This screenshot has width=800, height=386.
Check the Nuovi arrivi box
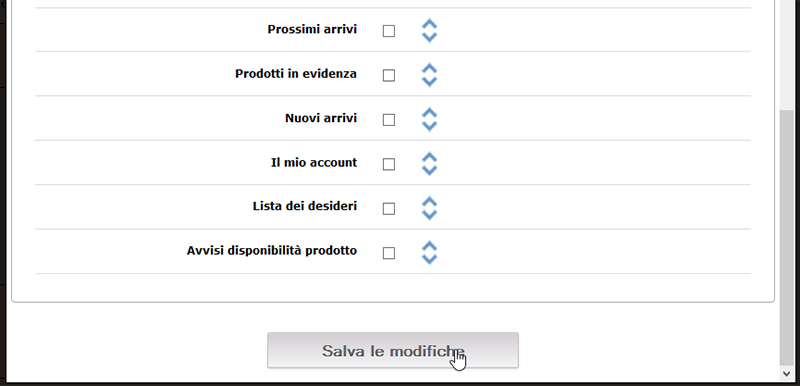(389, 120)
